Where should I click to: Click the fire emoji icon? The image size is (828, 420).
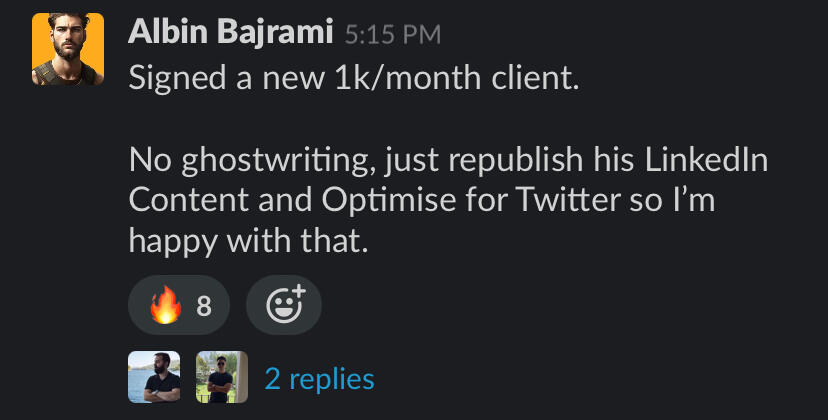tap(165, 305)
